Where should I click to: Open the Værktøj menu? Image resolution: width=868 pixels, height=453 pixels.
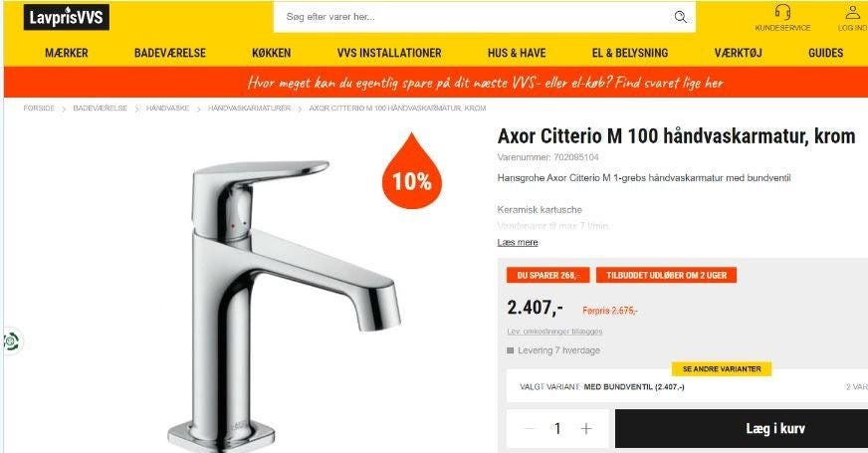[x=738, y=53]
